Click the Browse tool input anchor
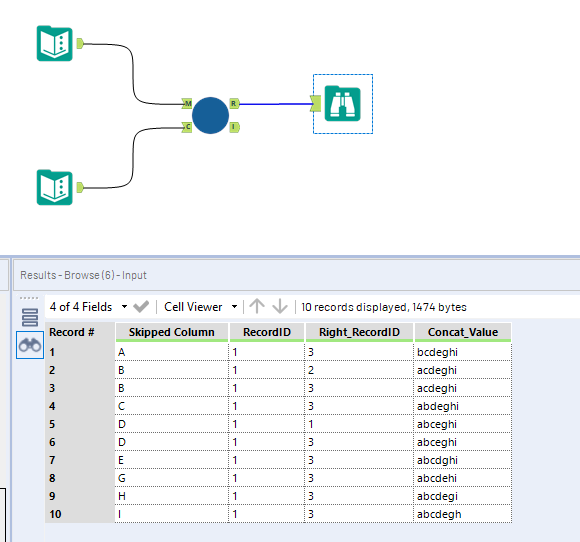Screen dimensions: 580x542 click(316, 104)
